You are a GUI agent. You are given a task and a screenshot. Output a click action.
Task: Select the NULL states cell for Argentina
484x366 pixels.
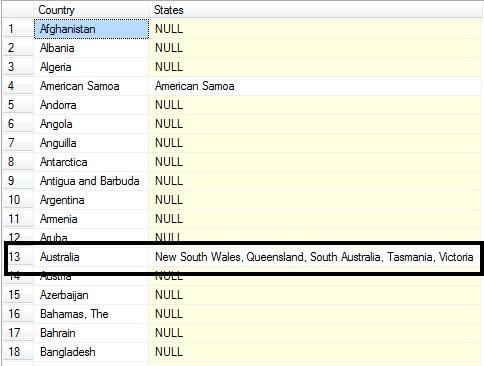[315, 200]
